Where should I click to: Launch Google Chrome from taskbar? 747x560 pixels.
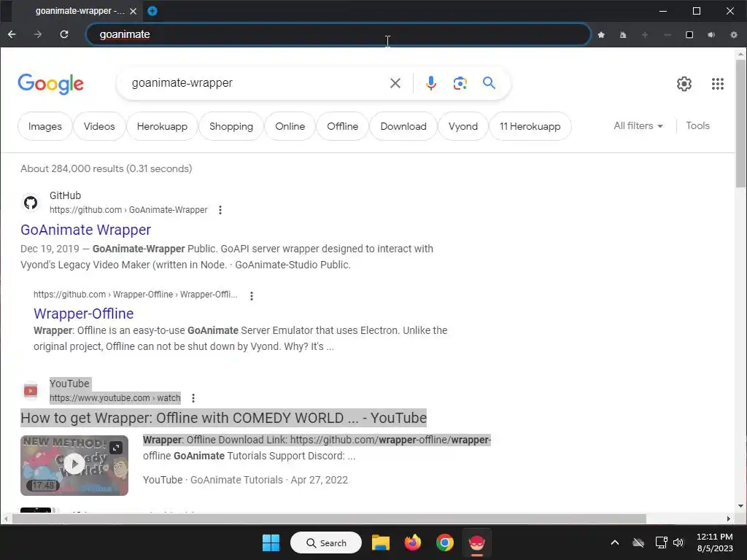(x=444, y=542)
